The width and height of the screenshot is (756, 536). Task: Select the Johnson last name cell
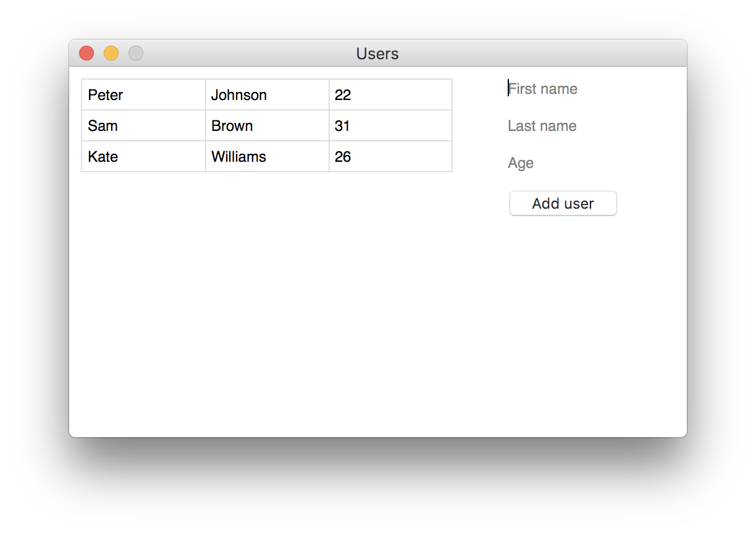point(267,95)
